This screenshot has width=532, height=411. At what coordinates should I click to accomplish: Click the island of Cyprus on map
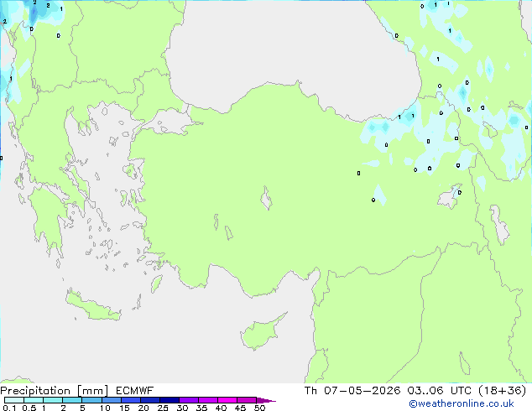[261, 334]
